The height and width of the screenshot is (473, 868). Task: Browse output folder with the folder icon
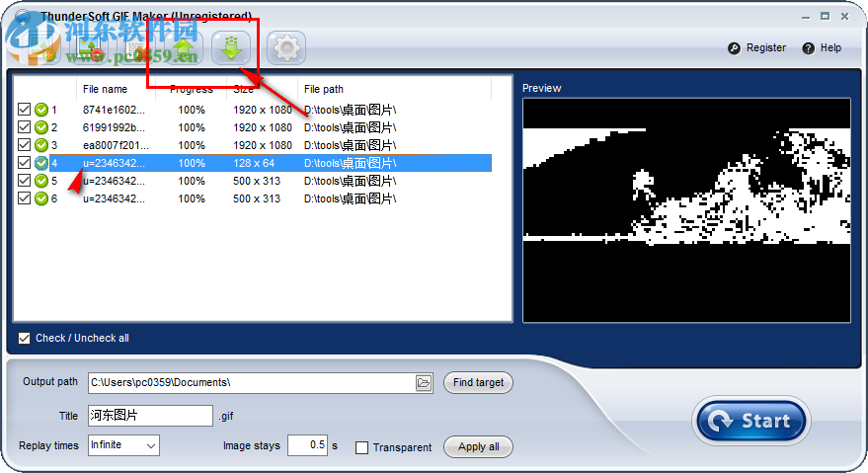tap(424, 383)
